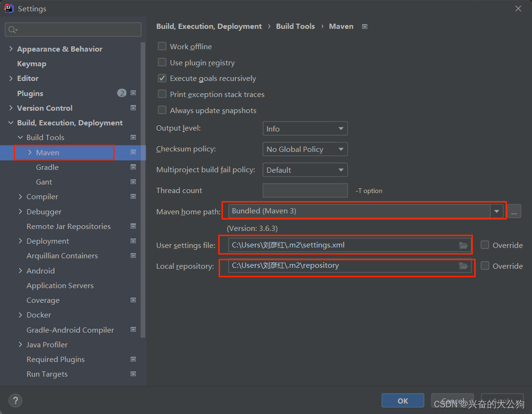This screenshot has width=532, height=414.
Task: Open Multiproject build fail policy dropdown
Action: pyautogui.click(x=305, y=170)
